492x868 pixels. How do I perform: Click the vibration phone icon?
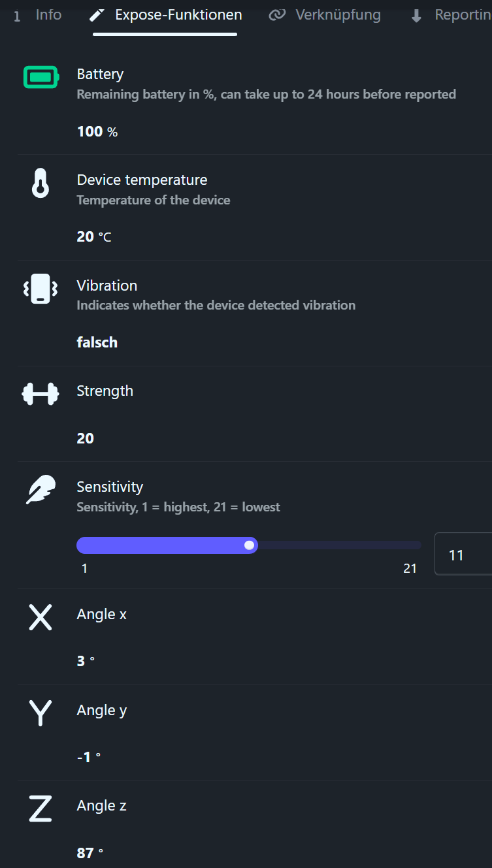point(41,289)
